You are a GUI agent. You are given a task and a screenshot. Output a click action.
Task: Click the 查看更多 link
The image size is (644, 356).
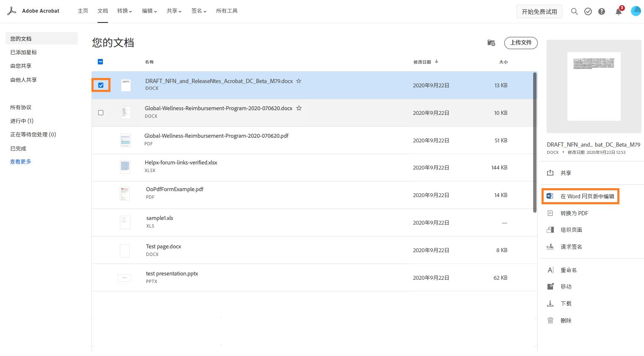tap(21, 161)
